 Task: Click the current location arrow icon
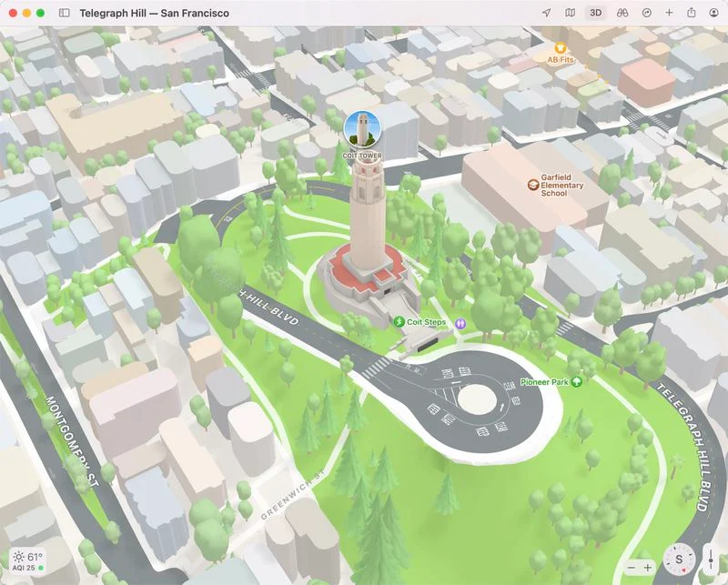[546, 14]
